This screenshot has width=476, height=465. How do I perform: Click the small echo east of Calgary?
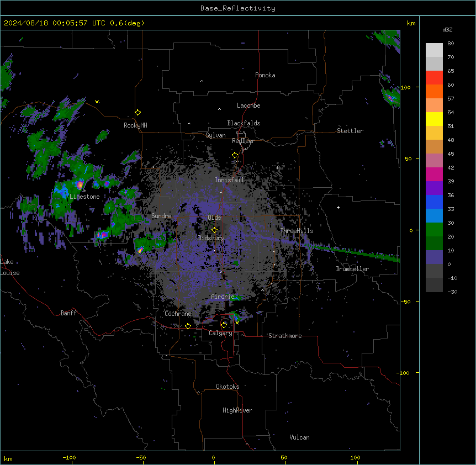[236, 317]
